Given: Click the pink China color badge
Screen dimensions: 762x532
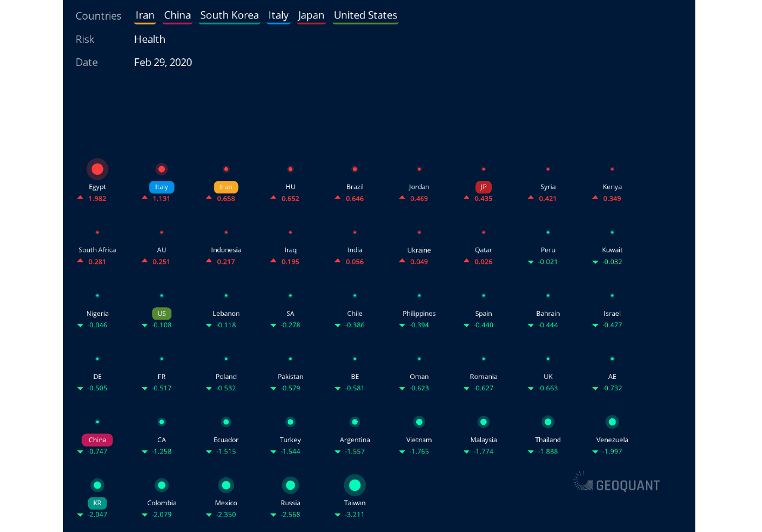Looking at the screenshot, I should pyautogui.click(x=97, y=440).
